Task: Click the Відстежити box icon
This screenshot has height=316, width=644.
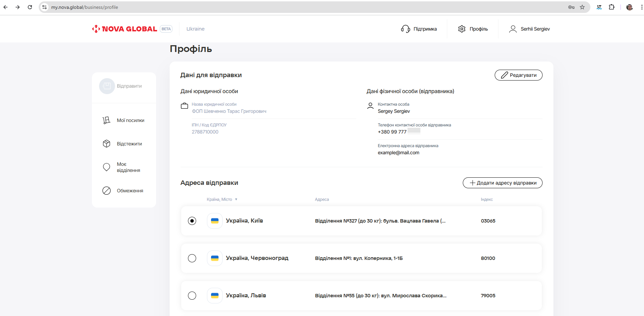Action: point(107,144)
